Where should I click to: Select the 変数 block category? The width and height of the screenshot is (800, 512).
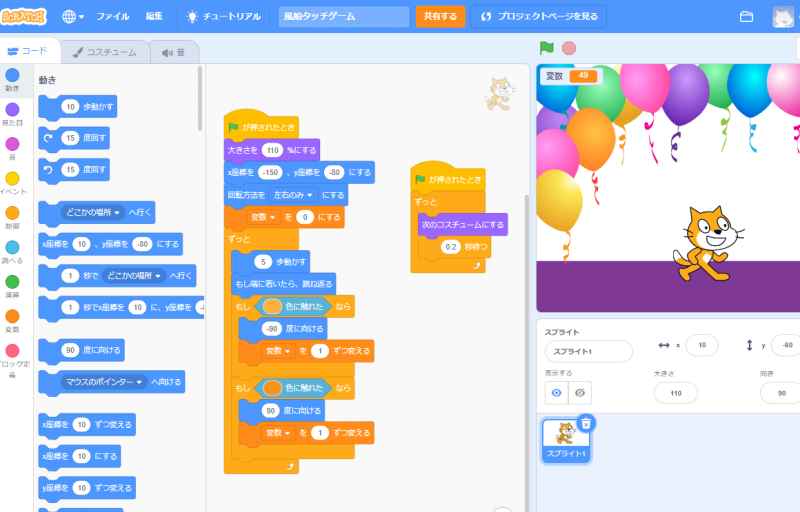12,320
